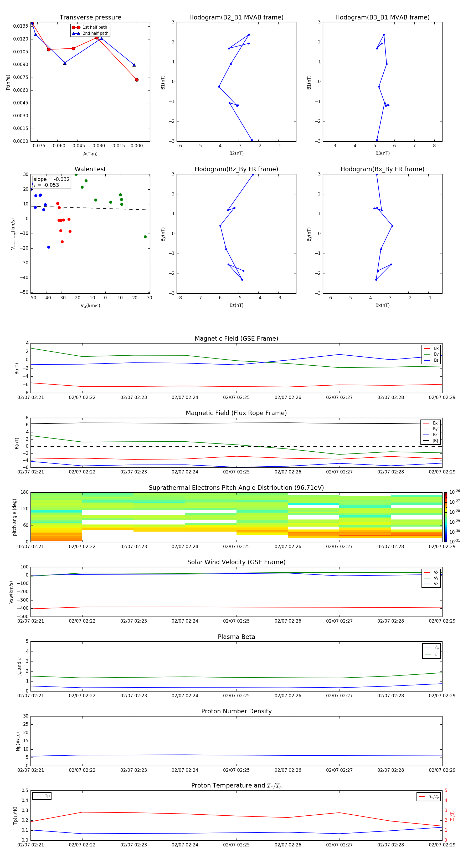This screenshot has width=473, height=868.
Task: Click the "Proton Temperature and Te/Tp" title
Action: pyautogui.click(x=236, y=786)
